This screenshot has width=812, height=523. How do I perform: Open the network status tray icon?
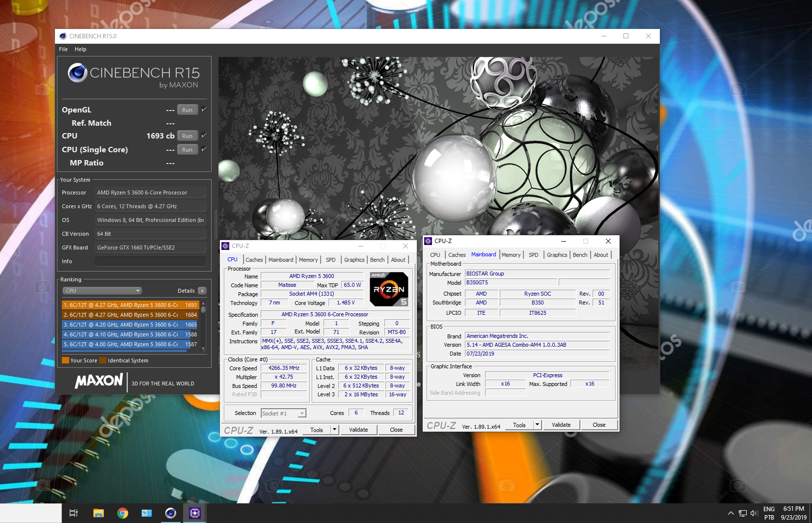click(x=742, y=513)
